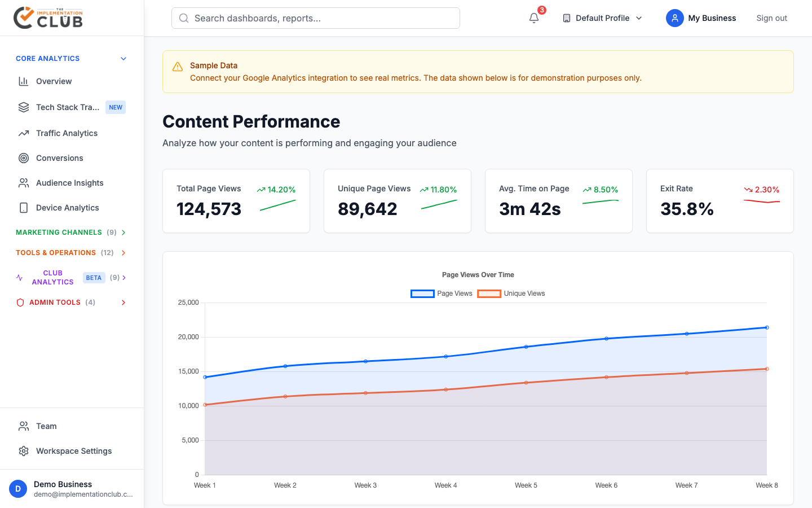Click the My Business user avatar
This screenshot has width=812, height=508.
tap(674, 18)
